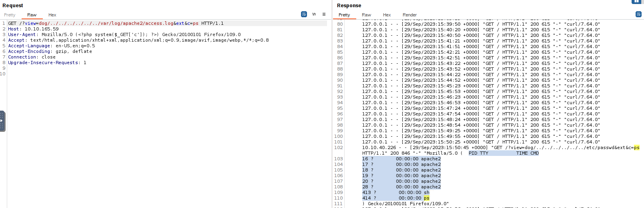Click process row '16 ? 00:00:00 apache2'
This screenshot has width=644, height=208.
[x=401, y=159]
